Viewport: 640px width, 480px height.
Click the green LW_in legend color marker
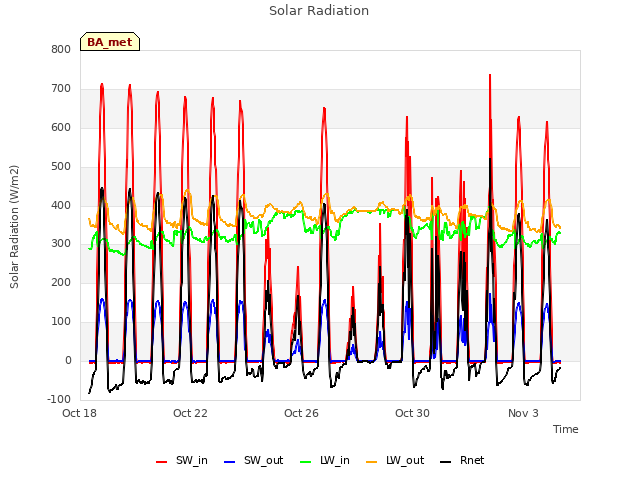(306, 462)
